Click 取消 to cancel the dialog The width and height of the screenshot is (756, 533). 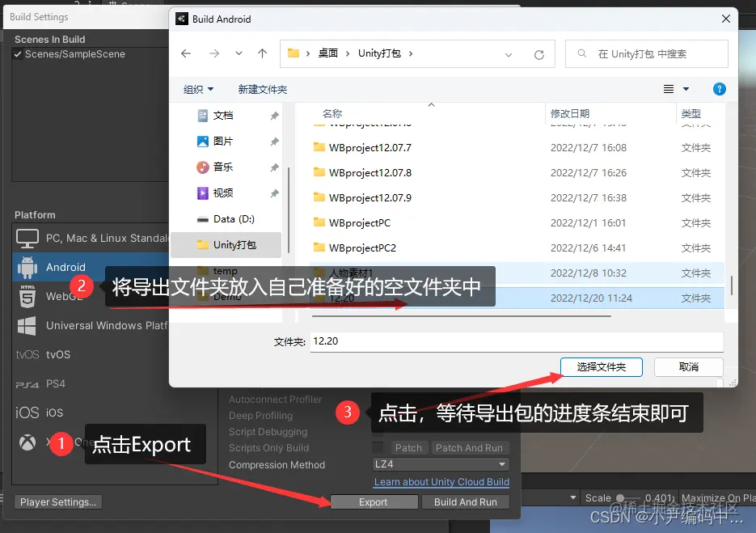coord(689,367)
